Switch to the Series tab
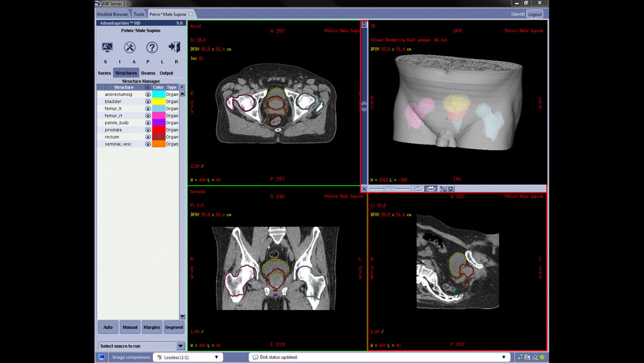The image size is (644, 363). [x=104, y=73]
